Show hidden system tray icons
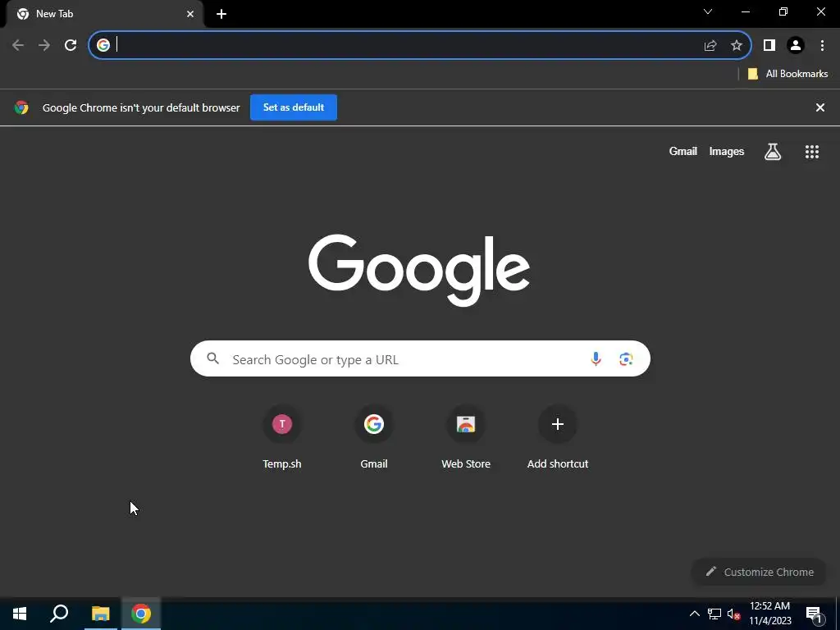Image resolution: width=840 pixels, height=630 pixels. pos(694,614)
